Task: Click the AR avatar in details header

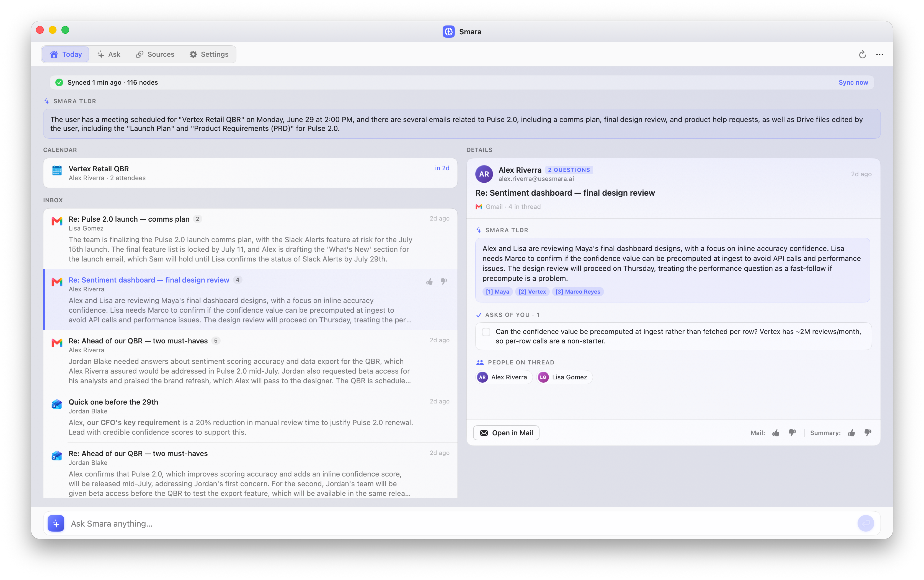Action: tap(484, 174)
